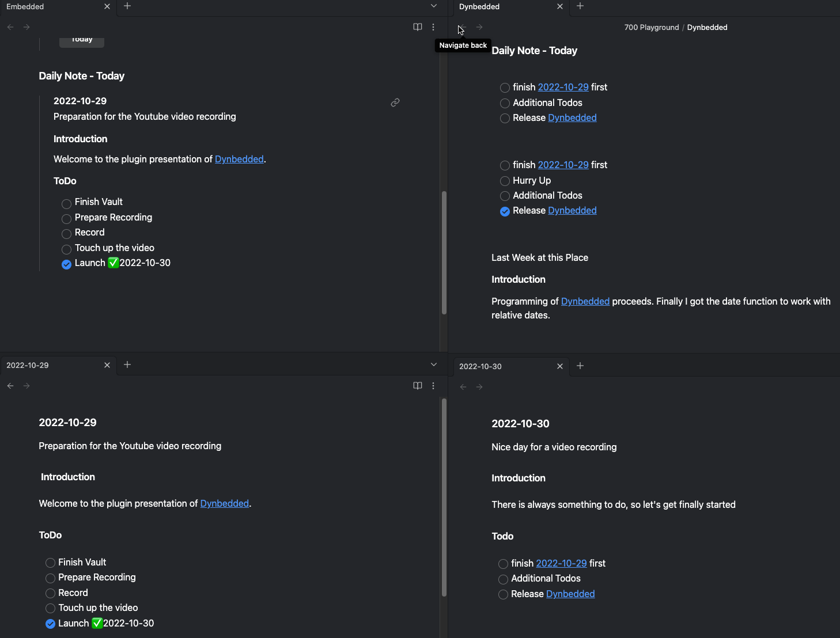Viewport: 840px width, 638px height.
Task: Tick the 'Hurry Up' checkbox
Action: 505,181
